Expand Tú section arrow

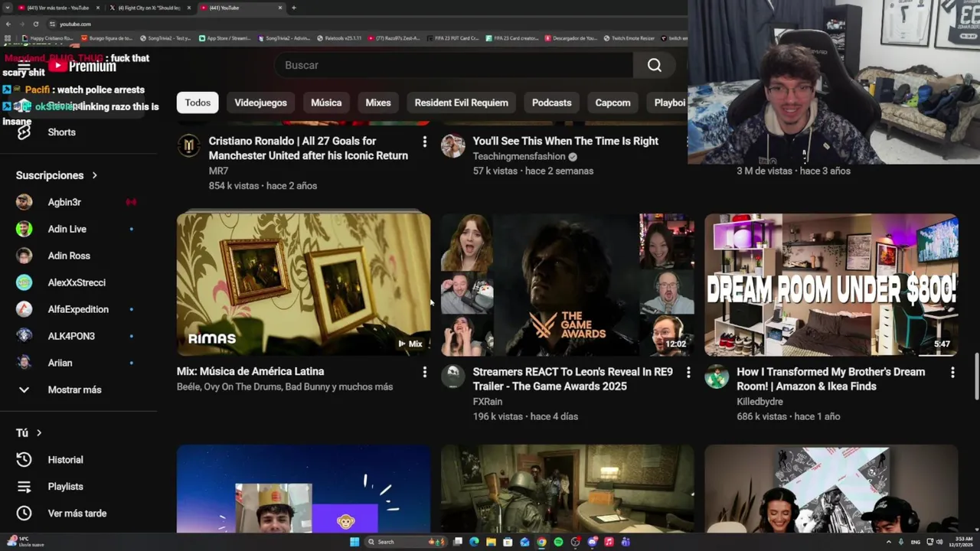point(39,433)
